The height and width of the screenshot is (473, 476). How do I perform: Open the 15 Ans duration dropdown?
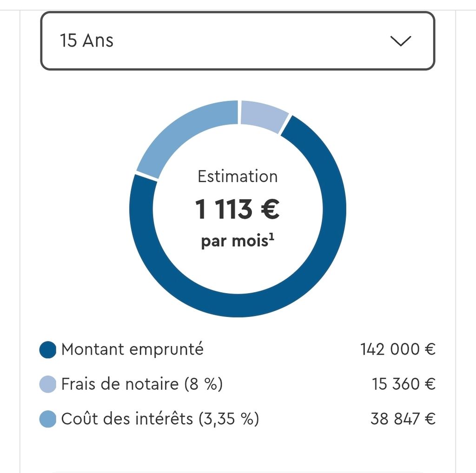(x=238, y=41)
